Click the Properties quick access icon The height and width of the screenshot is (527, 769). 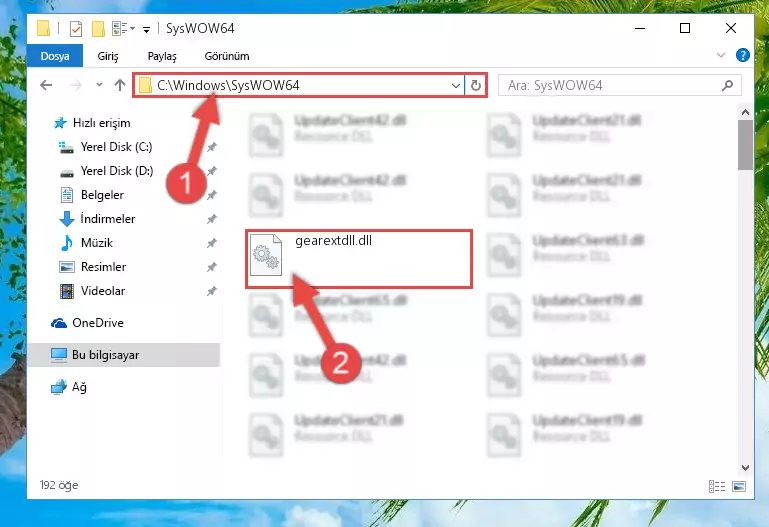pos(76,29)
